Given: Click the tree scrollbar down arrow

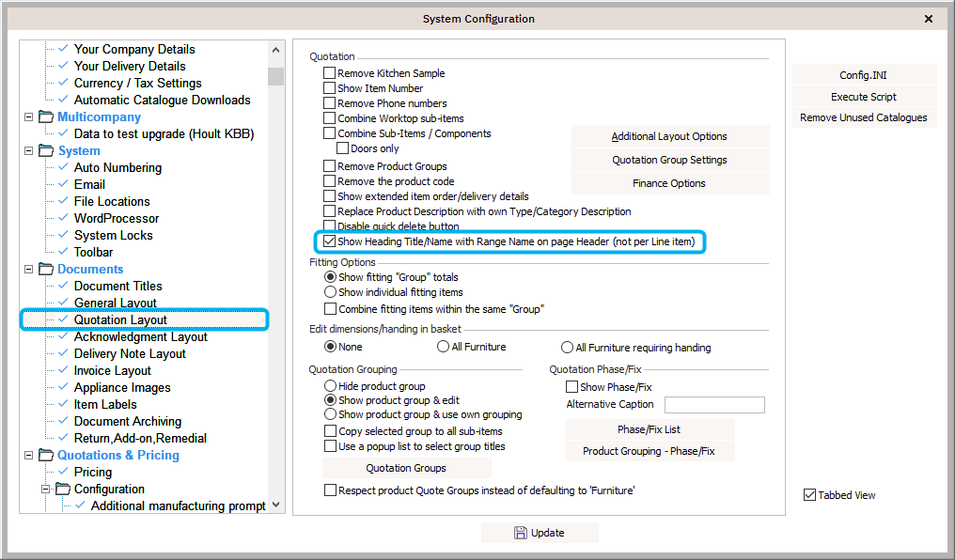Looking at the screenshot, I should point(276,505).
